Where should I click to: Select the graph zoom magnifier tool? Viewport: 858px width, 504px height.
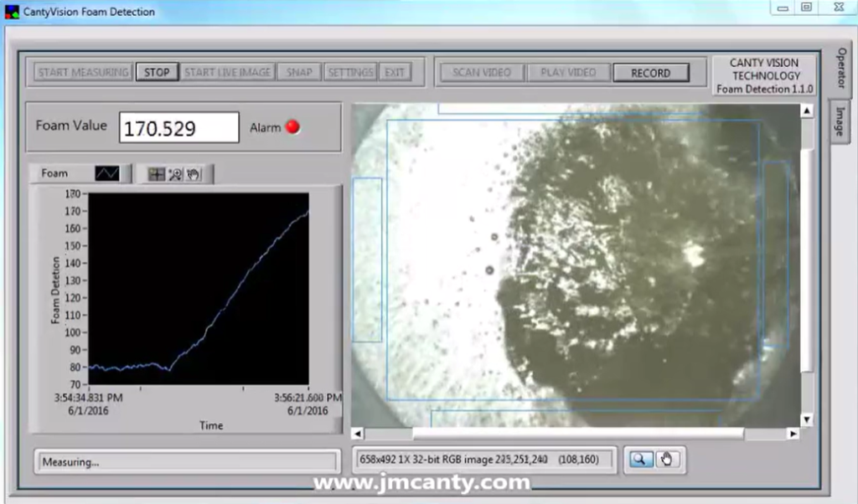pyautogui.click(x=175, y=174)
